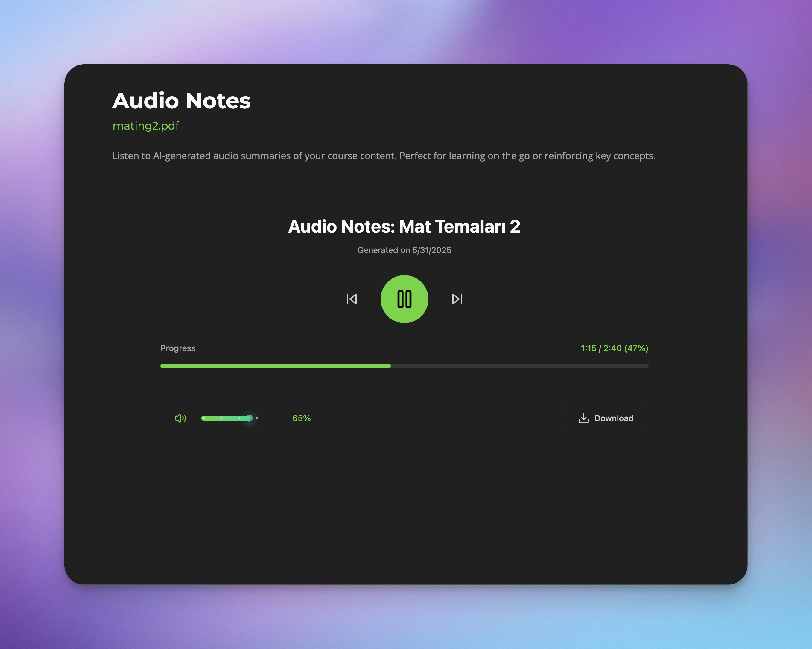
Task: Click the 1:15 / 2:40 (47%) time readout
Action: 614,348
